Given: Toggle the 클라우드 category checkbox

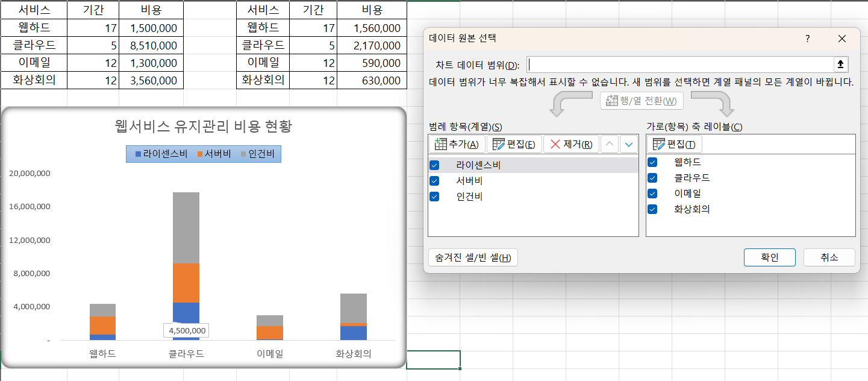Looking at the screenshot, I should coord(652,178).
